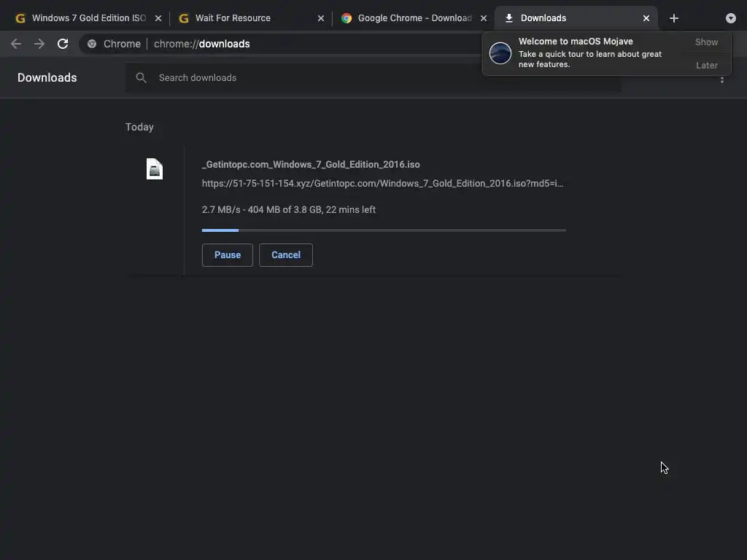
Task: Open the download source URL link
Action: pyautogui.click(x=382, y=183)
